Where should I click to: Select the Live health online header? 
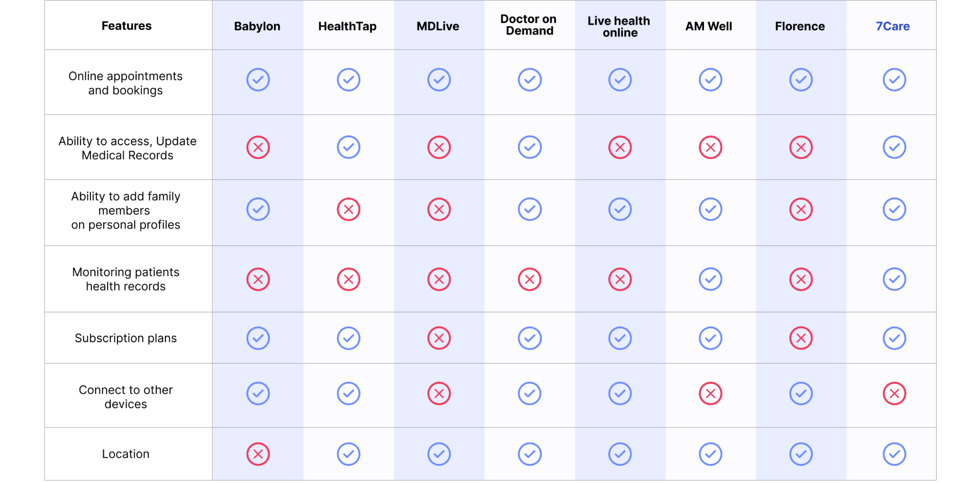point(619,27)
